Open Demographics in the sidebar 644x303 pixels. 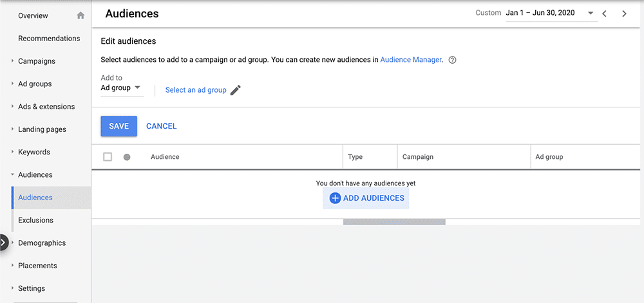point(42,243)
